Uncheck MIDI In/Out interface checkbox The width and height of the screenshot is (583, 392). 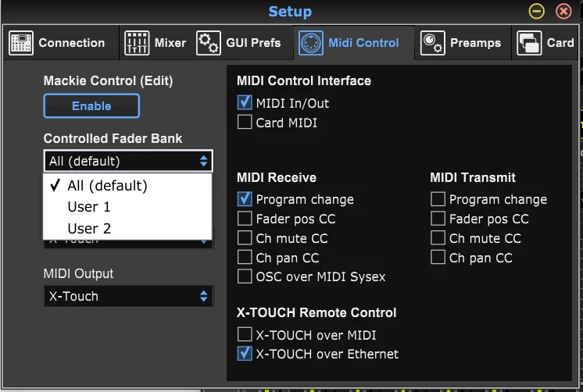(x=245, y=103)
